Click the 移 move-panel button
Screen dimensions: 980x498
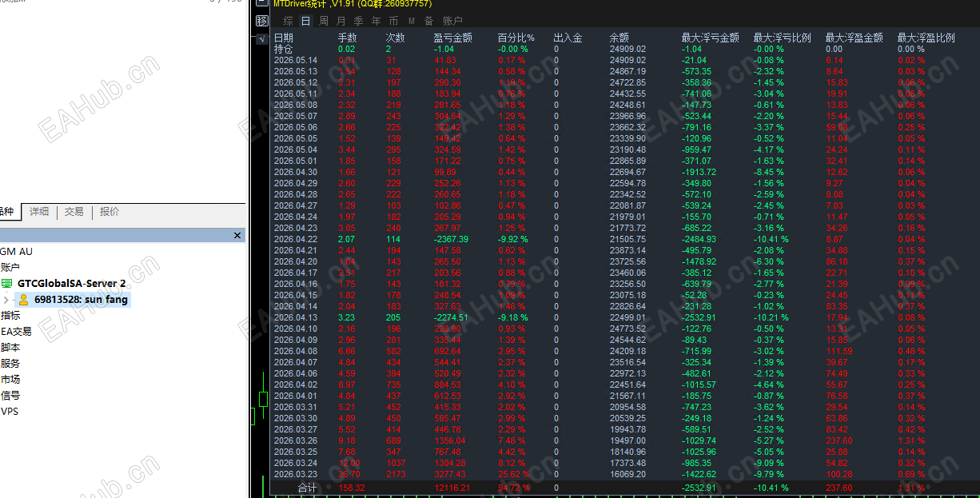[261, 21]
